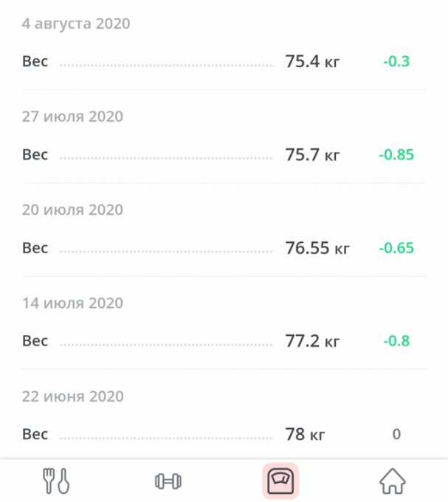Click the Вес label beside 76.55 кг

coord(35,249)
